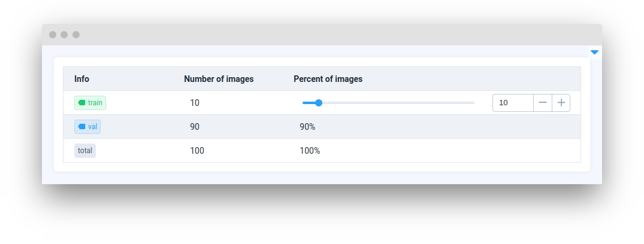This screenshot has width=644, height=244.
Task: Click the Percent of images header
Action: coord(328,79)
